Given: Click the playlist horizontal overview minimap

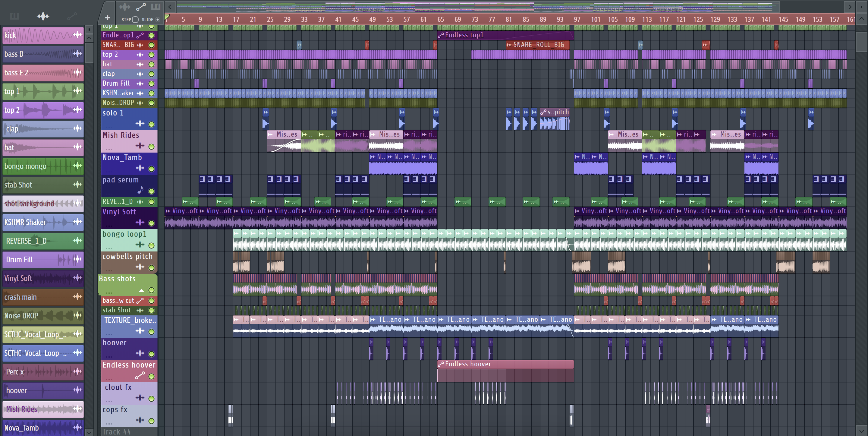Looking at the screenshot, I should pos(478,6).
